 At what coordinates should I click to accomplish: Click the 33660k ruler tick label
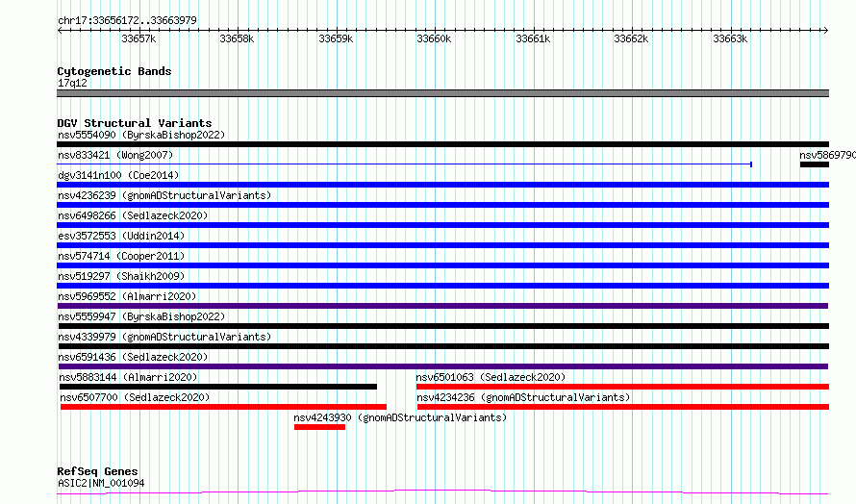pos(434,38)
